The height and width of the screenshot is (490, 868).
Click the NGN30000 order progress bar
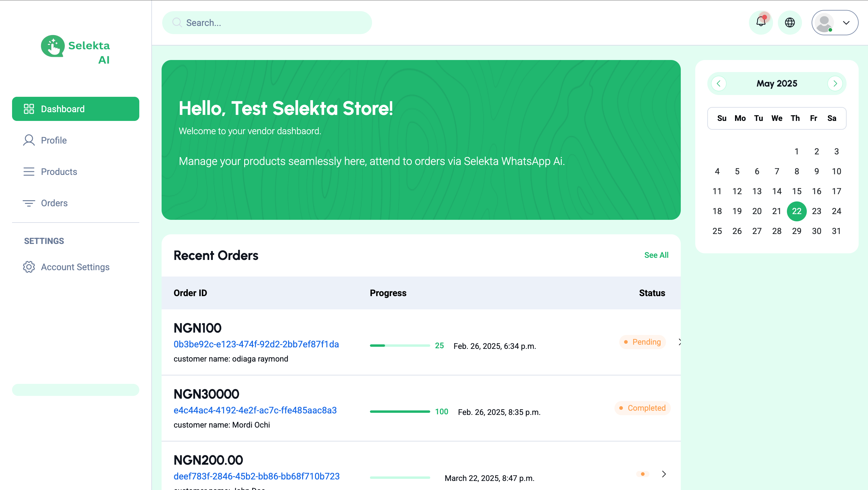[x=400, y=411]
